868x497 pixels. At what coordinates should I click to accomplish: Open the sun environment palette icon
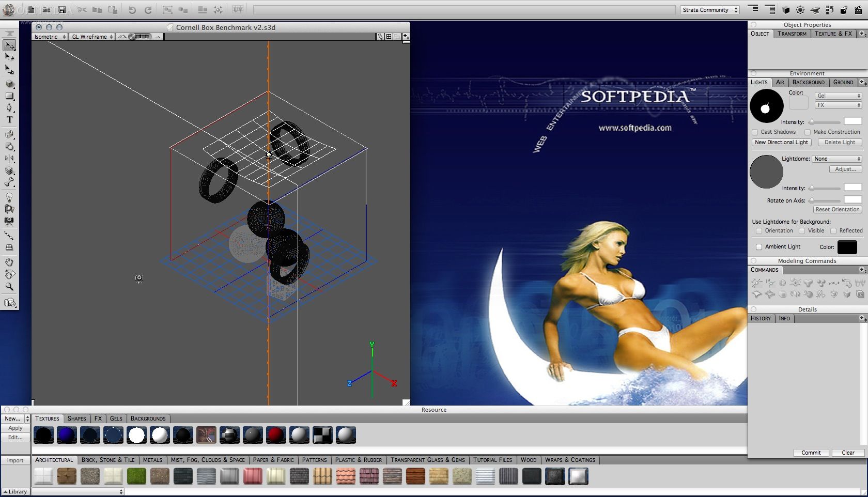800,10
